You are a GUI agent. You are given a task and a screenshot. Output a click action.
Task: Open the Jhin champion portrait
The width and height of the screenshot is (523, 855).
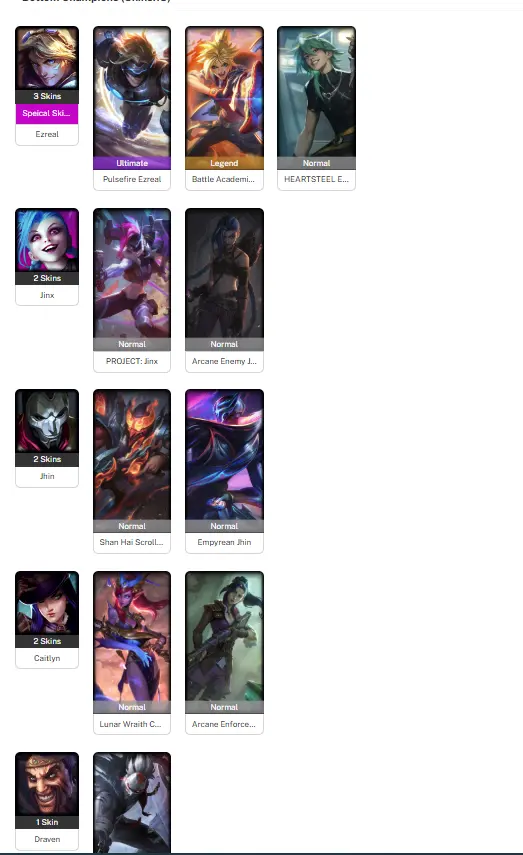coord(47,421)
